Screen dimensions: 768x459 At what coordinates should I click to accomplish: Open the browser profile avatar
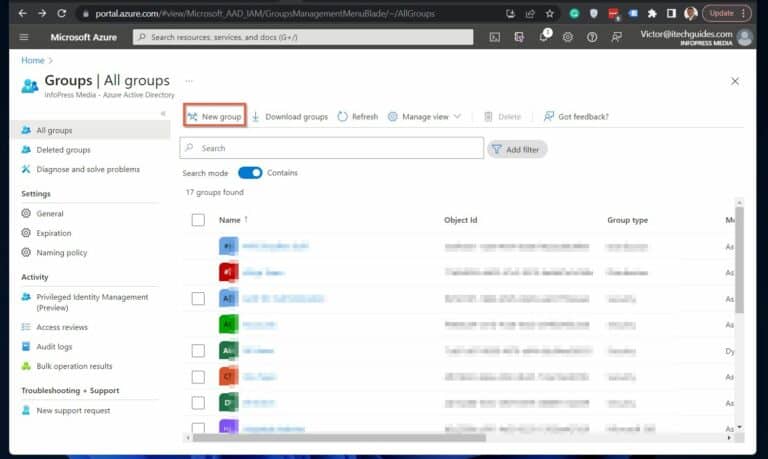click(691, 14)
